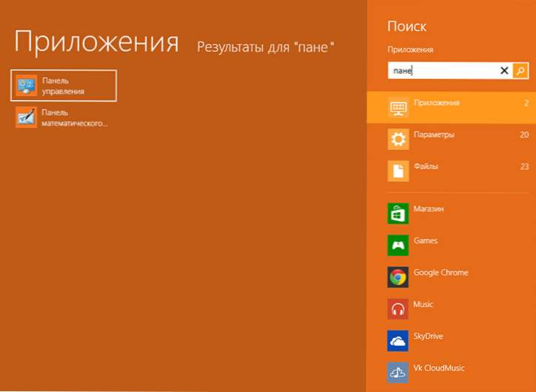Image resolution: width=536 pixels, height=392 pixels.
Task: Choose "Панель управления" result label
Action: [x=63, y=86]
